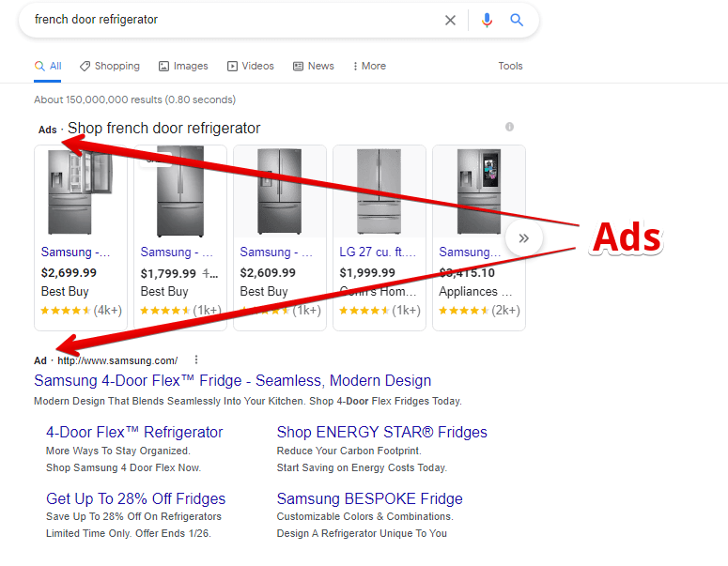Click the Shop french door refrigerator heading

[163, 128]
